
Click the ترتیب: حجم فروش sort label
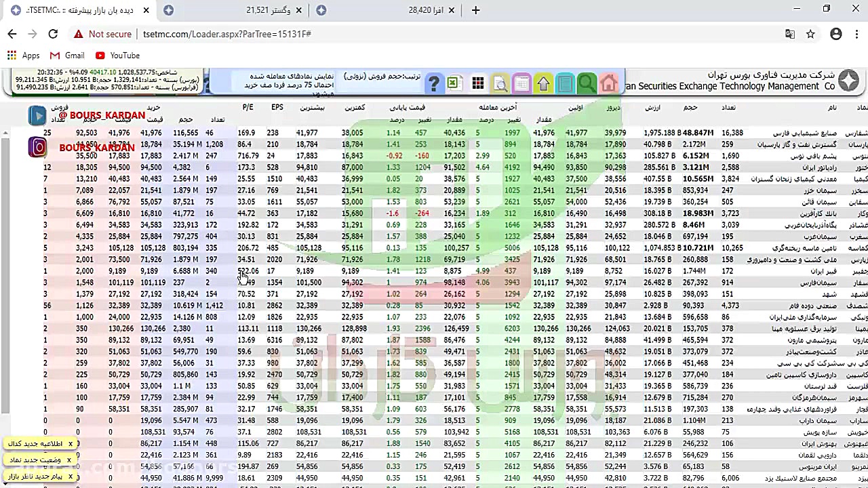tap(382, 77)
